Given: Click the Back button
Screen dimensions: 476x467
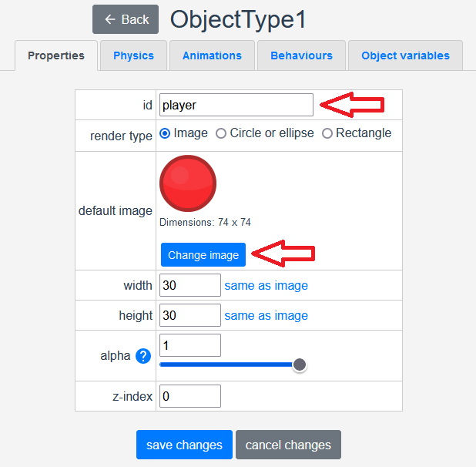Looking at the screenshot, I should (x=126, y=19).
